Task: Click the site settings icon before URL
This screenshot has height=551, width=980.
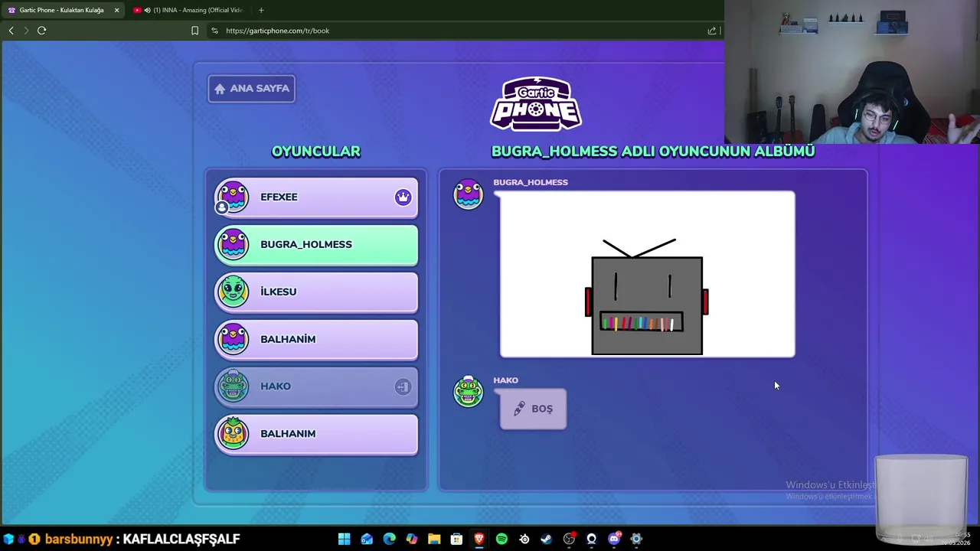Action: [214, 31]
